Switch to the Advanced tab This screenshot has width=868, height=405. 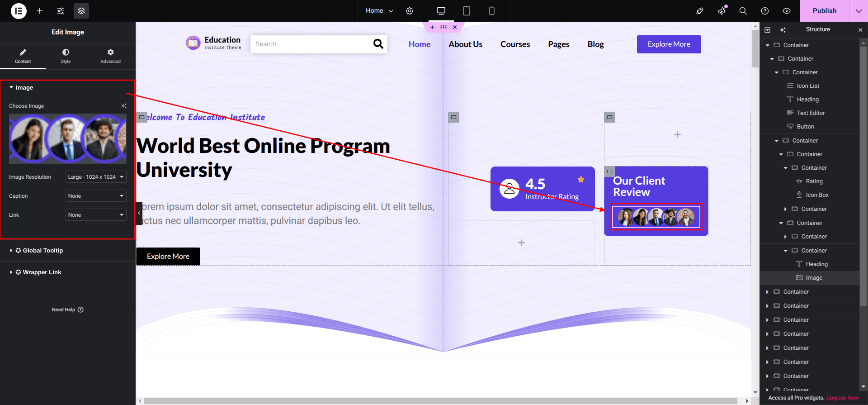[111, 56]
